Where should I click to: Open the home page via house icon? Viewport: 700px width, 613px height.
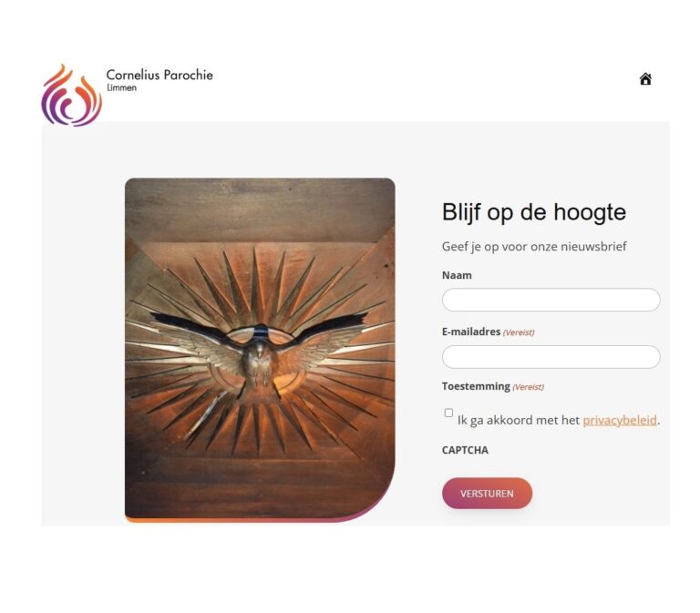(x=645, y=79)
